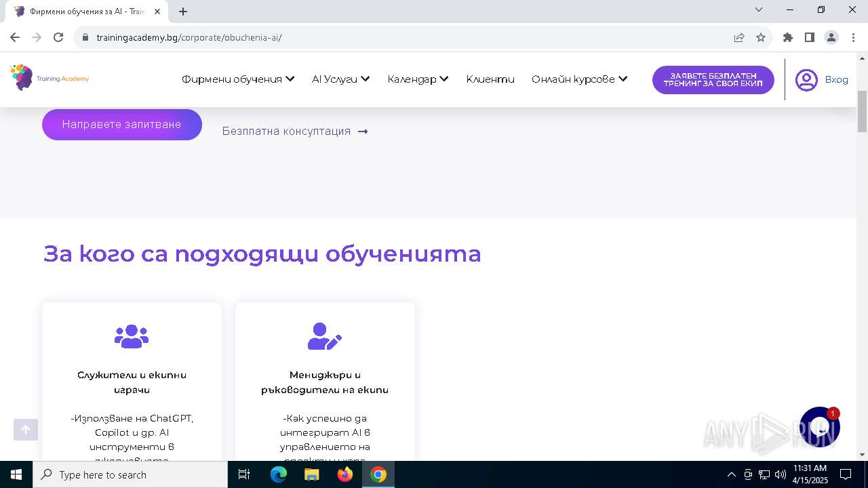Click the Мениджъри и ръководители edit-user icon

[x=325, y=336]
